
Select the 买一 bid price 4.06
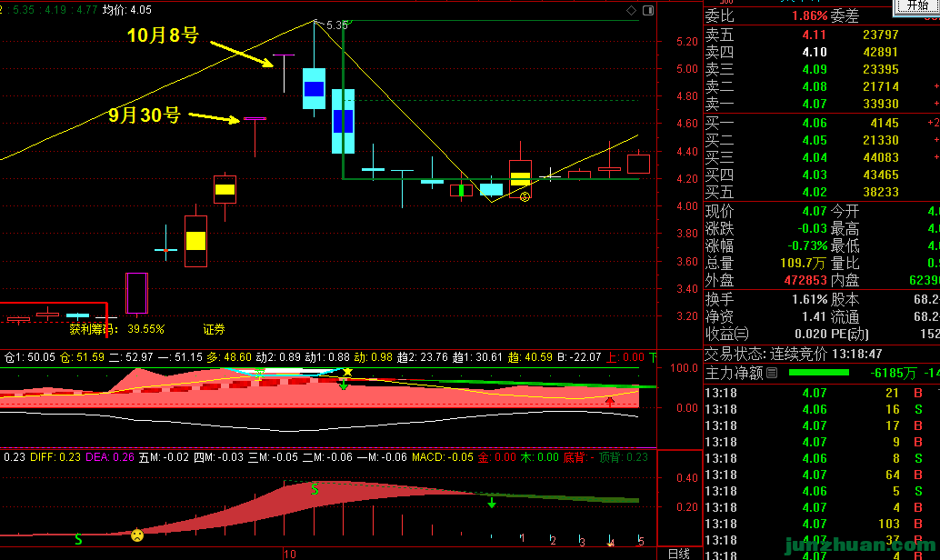click(x=814, y=123)
